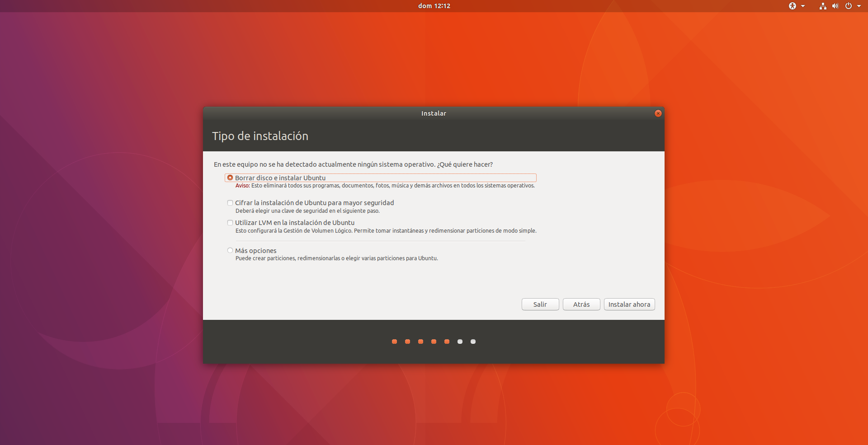The width and height of the screenshot is (868, 445).
Task: Choose the 'Más opciones' radio button
Action: (x=230, y=250)
